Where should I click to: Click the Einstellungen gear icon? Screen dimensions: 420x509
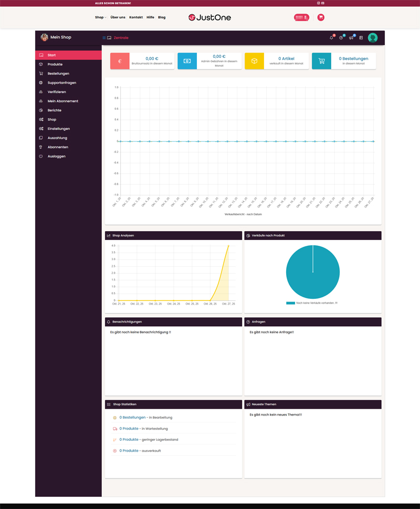tap(41, 128)
